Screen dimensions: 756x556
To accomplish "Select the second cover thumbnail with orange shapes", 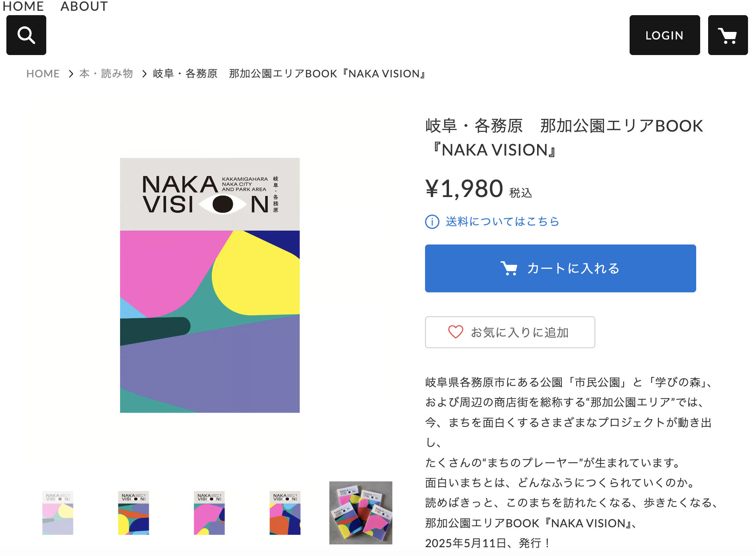I will tap(134, 513).
